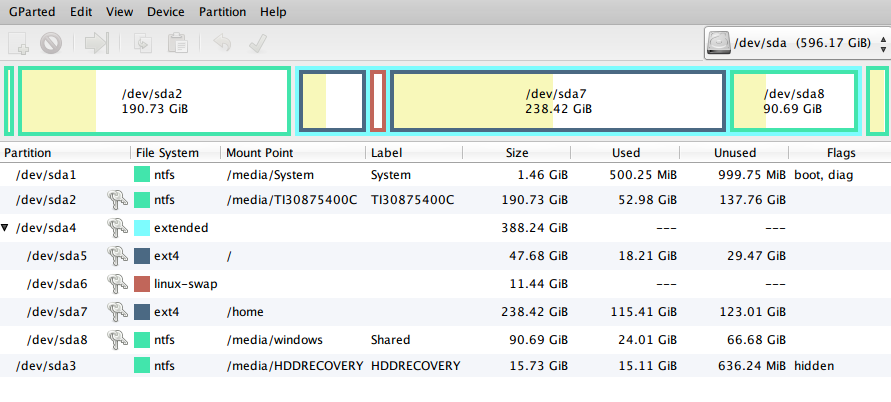The width and height of the screenshot is (891, 402).
Task: Click the Paste partition toolbar icon
Action: [177, 43]
